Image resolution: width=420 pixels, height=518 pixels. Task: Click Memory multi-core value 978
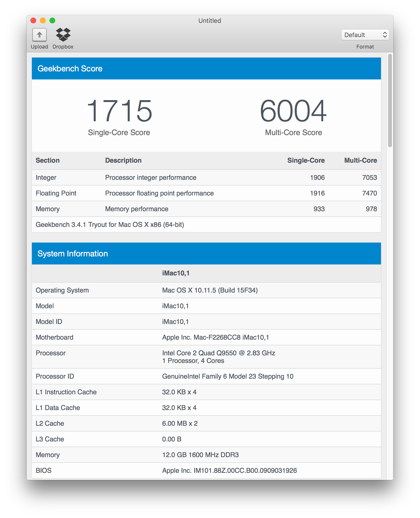[x=371, y=209]
